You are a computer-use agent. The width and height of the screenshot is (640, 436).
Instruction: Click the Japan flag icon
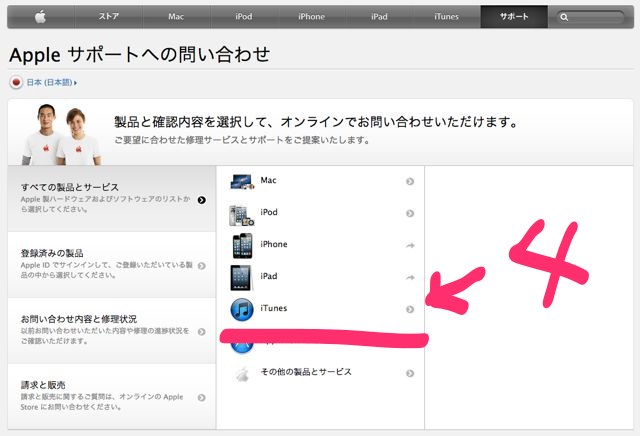pyautogui.click(x=16, y=82)
